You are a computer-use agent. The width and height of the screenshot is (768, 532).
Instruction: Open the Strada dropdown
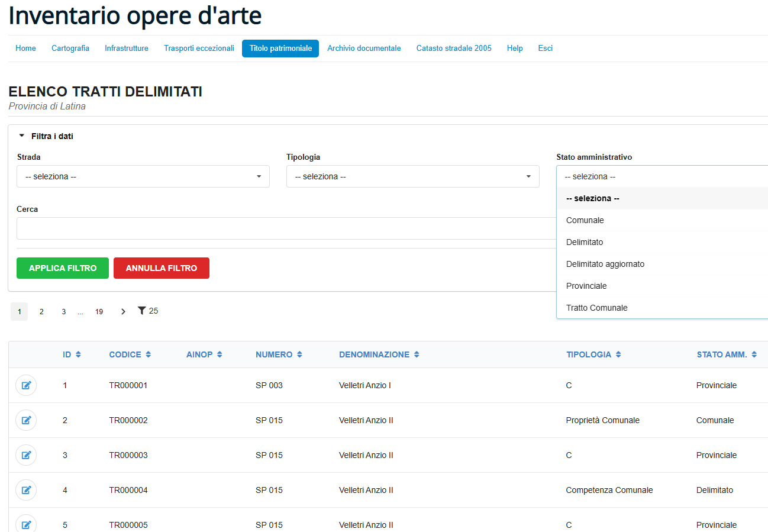[143, 176]
